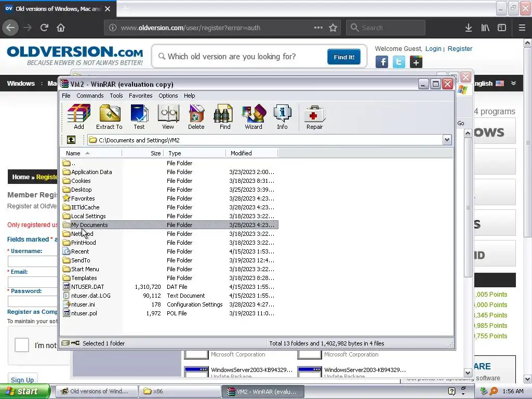The image size is (532, 399).
Task: Run the Test archive tool
Action: (x=139, y=117)
